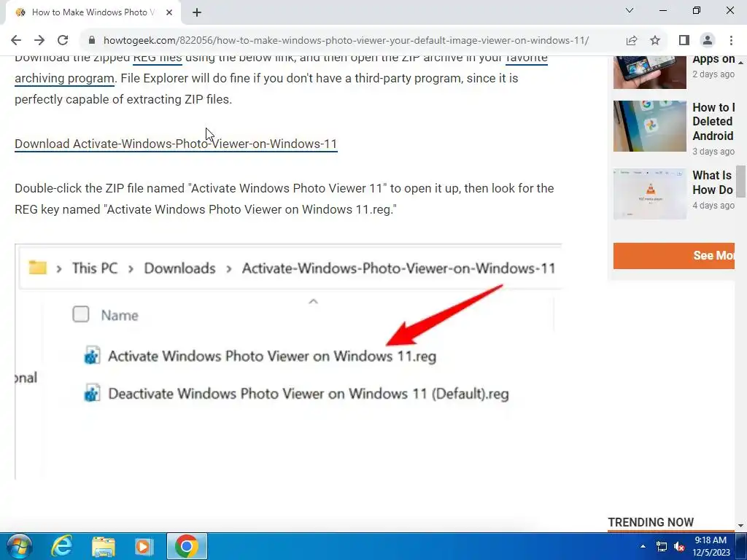Open Chrome three-dot menu
The image size is (747, 560).
tap(731, 40)
